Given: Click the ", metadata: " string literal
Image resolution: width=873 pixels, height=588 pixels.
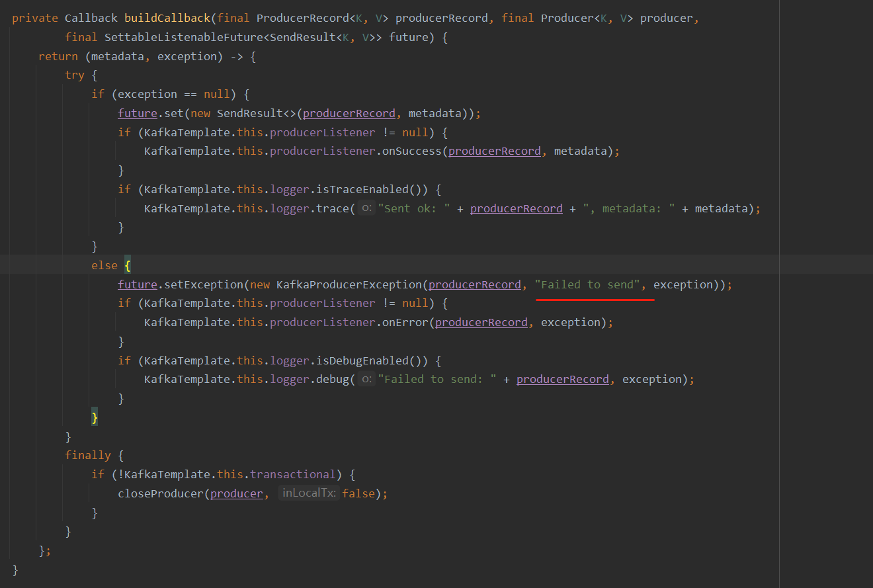Looking at the screenshot, I should tap(628, 208).
